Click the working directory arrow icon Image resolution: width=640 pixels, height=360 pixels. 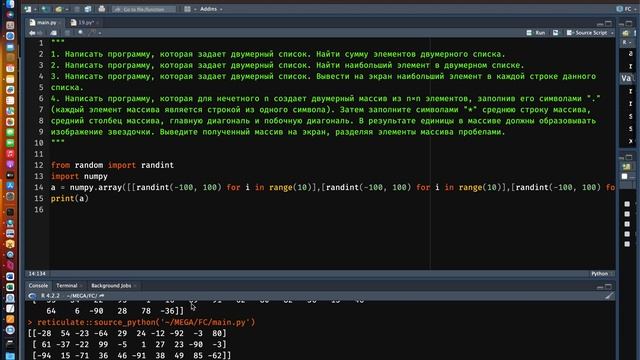tap(102, 296)
